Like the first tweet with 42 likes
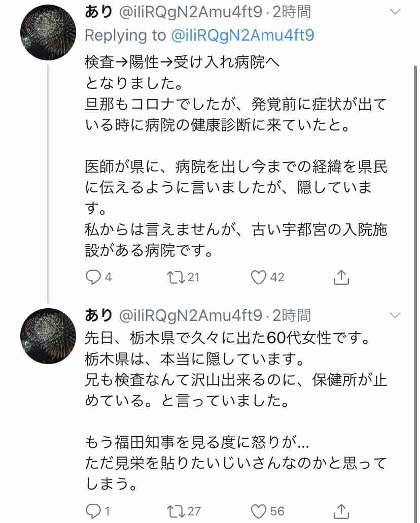 point(259,278)
